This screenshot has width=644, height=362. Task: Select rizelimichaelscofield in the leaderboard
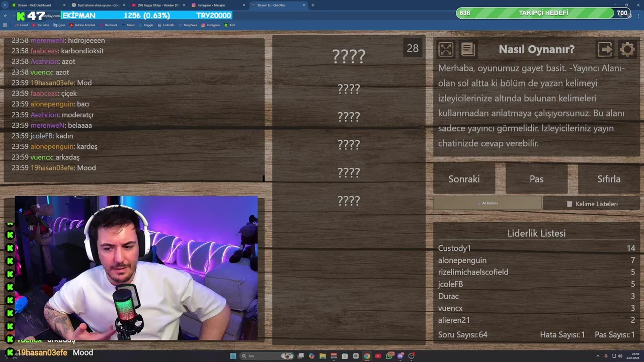pos(473,272)
